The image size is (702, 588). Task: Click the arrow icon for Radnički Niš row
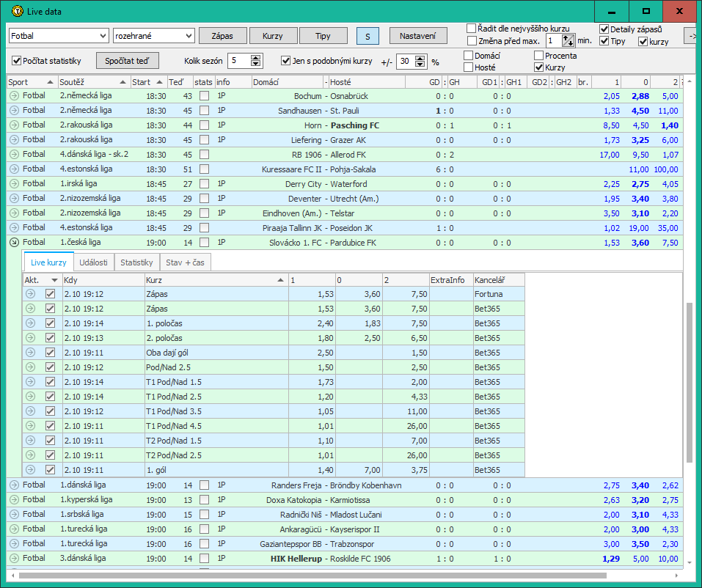pyautogui.click(x=15, y=515)
